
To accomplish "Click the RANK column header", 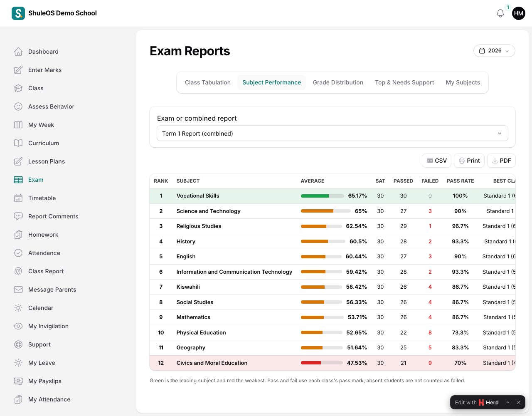I will (161, 181).
